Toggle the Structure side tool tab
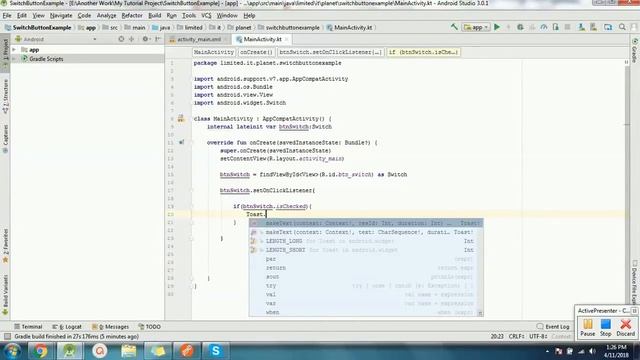The height and width of the screenshot is (360, 640). point(5,96)
